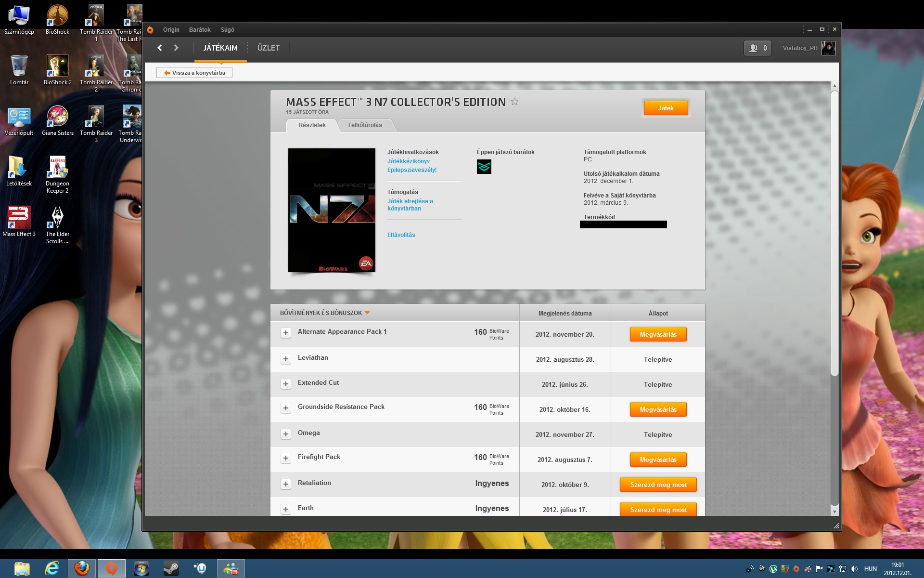Viewport: 924px width, 578px height.
Task: Launch game with Játék button
Action: point(666,108)
